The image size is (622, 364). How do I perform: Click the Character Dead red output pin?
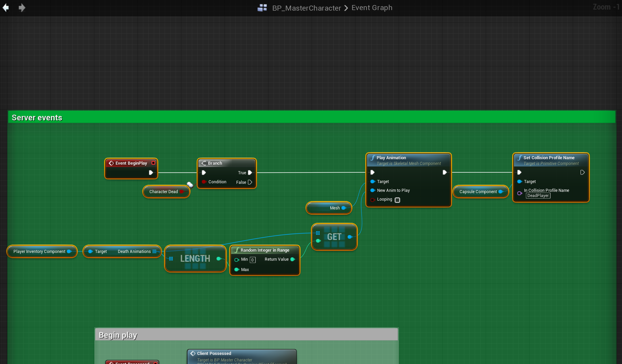coord(182,192)
